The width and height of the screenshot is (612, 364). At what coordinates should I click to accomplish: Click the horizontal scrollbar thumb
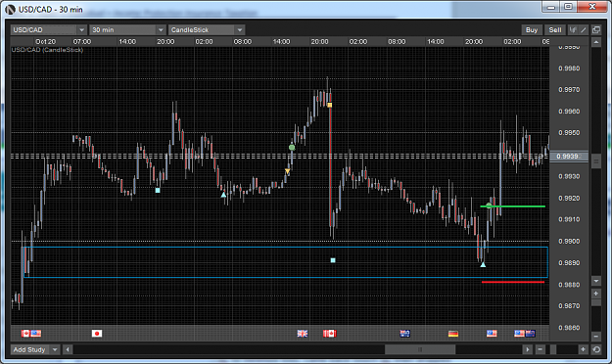click(420, 349)
